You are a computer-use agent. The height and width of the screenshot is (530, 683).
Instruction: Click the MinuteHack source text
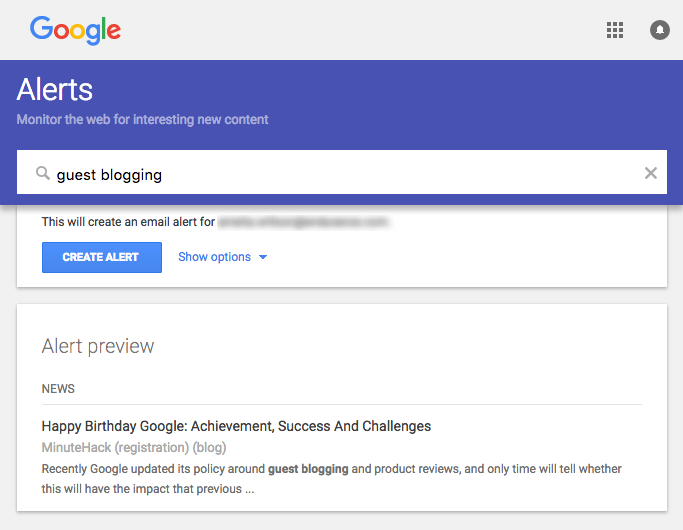[134, 447]
